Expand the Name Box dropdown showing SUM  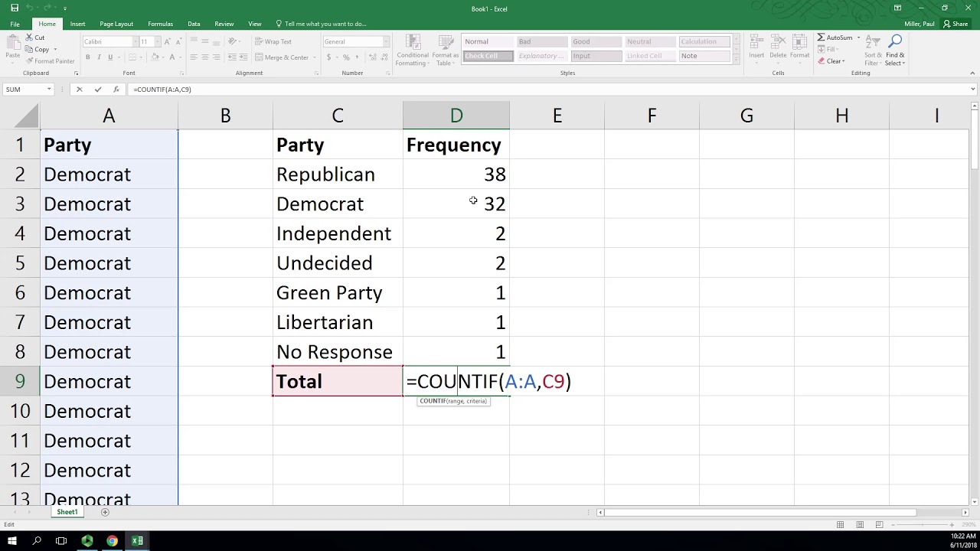tap(49, 90)
